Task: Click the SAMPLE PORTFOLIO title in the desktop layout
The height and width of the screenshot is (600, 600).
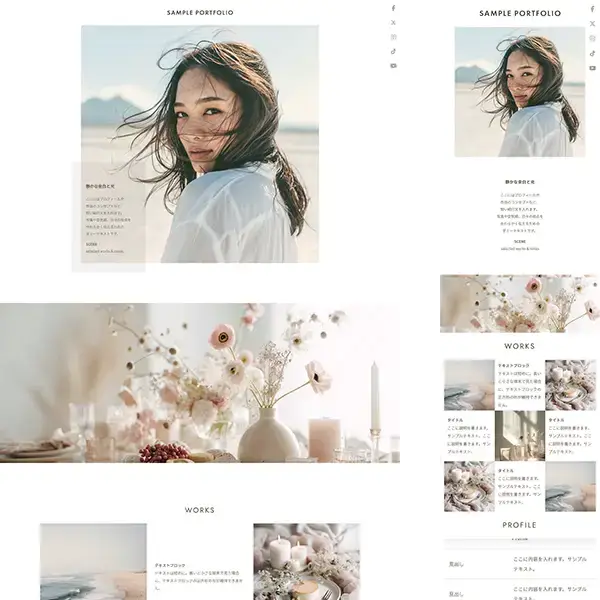Action: point(200,13)
